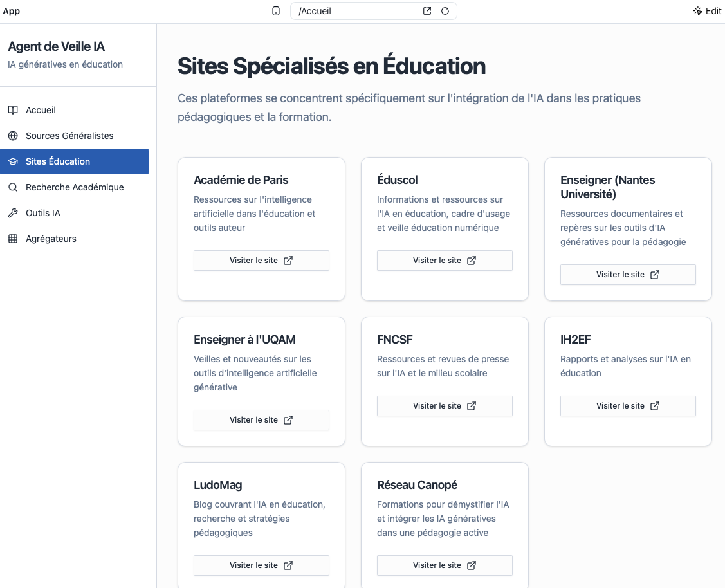Click the globe icon for Sources Généralistes
The height and width of the screenshot is (588, 725).
click(x=13, y=136)
